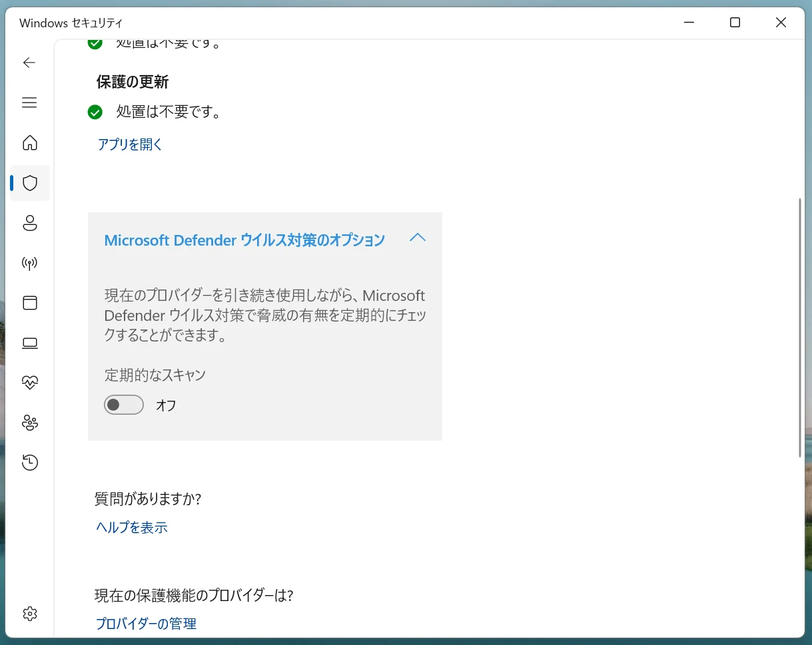Open the プロバイダーの管理 link
This screenshot has height=645, width=812.
tap(147, 624)
